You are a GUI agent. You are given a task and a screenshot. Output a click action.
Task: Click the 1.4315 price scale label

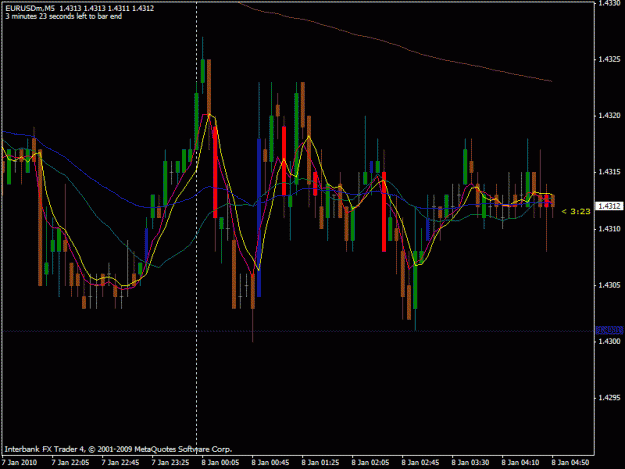[x=609, y=172]
